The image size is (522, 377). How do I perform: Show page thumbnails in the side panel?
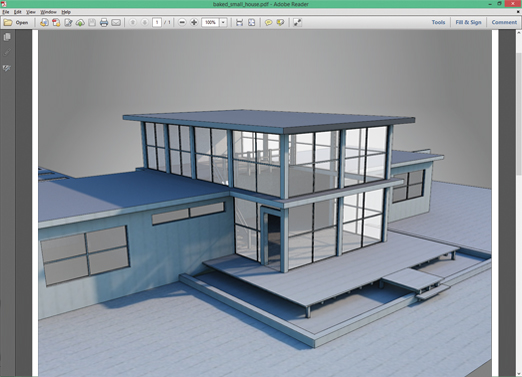[x=7, y=37]
